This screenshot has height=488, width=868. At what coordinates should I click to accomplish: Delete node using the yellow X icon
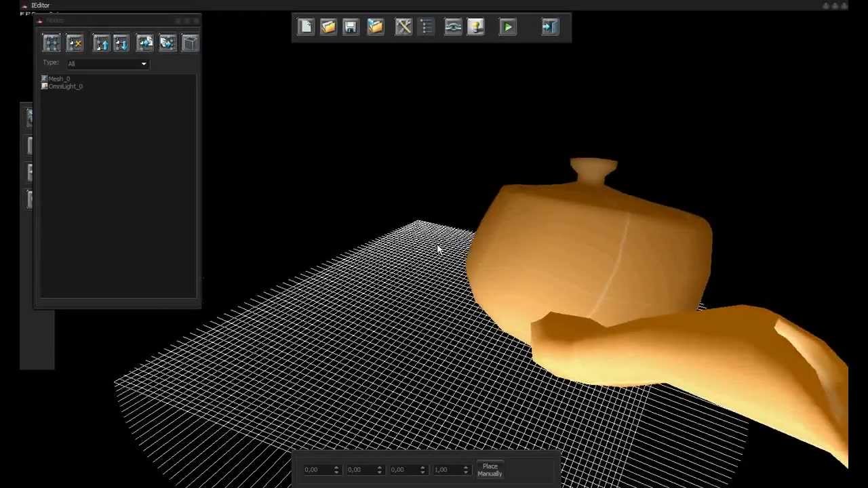coord(75,43)
